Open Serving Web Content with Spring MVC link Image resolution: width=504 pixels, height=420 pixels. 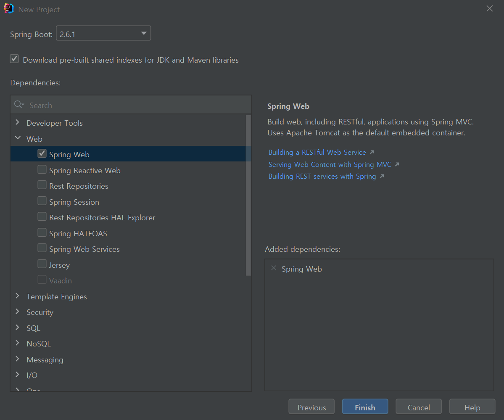[x=330, y=165]
